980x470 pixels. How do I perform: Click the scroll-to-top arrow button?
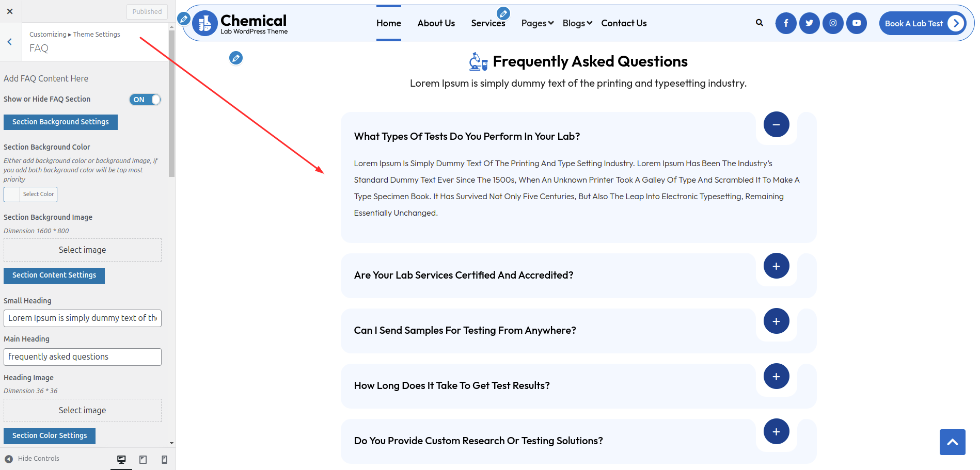tap(952, 442)
